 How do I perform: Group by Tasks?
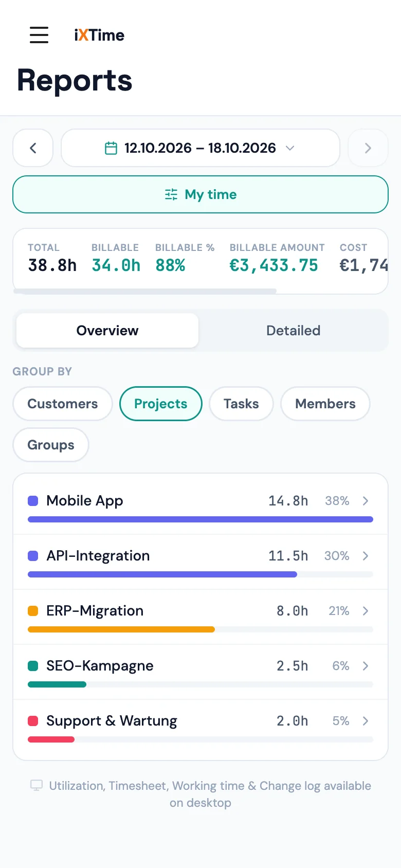241,404
